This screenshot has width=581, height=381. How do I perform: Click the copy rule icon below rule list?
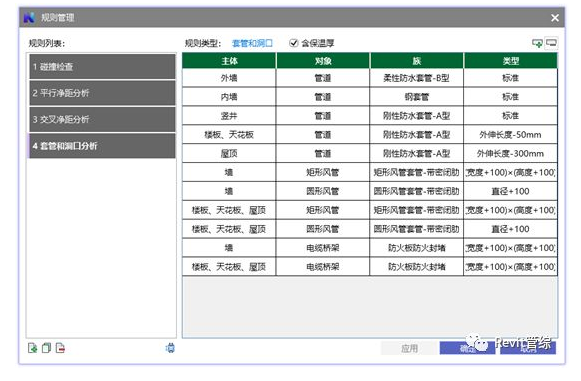coord(46,348)
